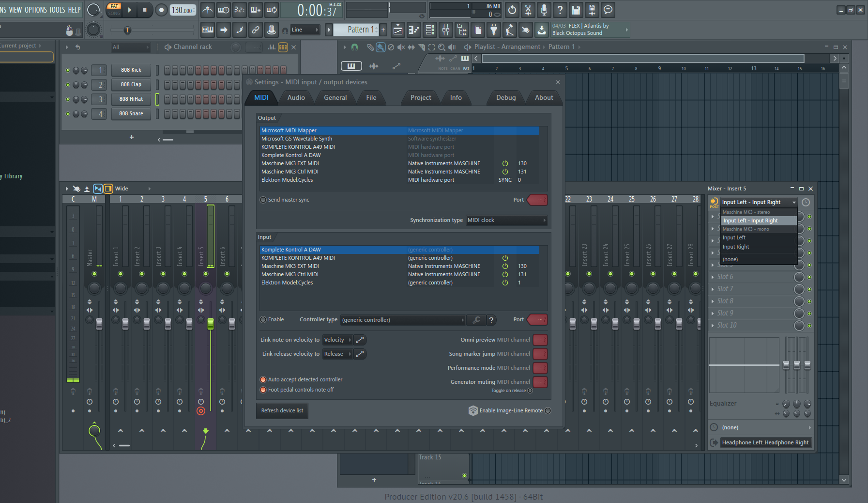Screen dimensions: 868x503
Task: Click the Refresh device list button
Action: point(282,410)
